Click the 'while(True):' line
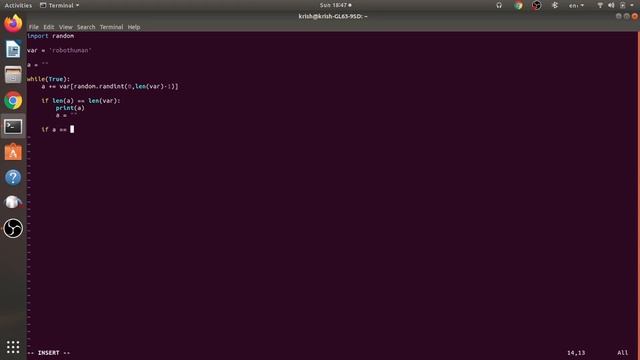 pos(49,79)
